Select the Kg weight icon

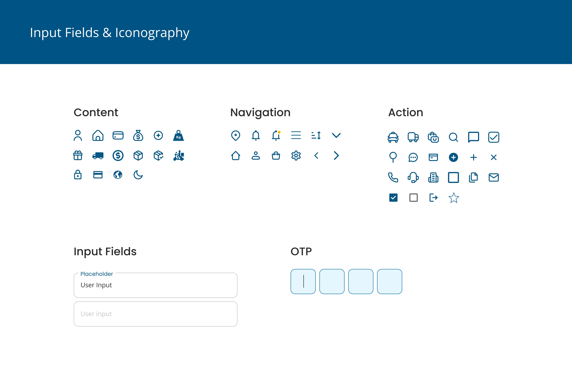[x=178, y=135]
